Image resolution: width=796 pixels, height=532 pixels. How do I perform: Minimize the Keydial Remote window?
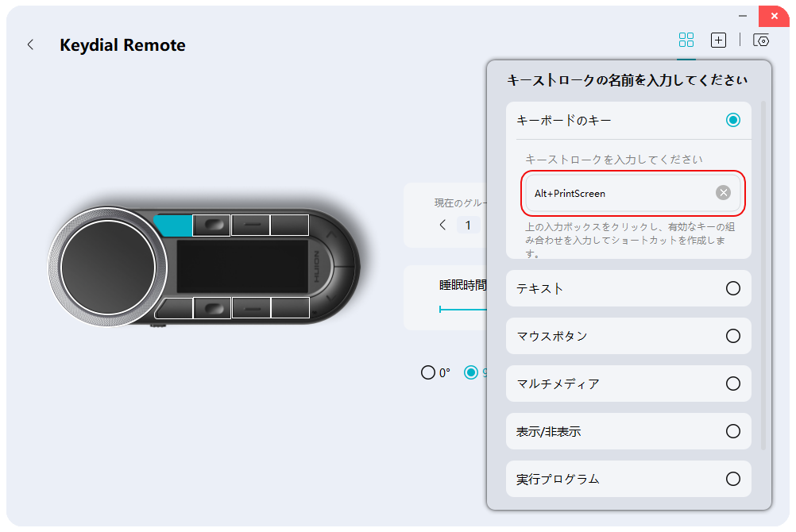coord(743,16)
